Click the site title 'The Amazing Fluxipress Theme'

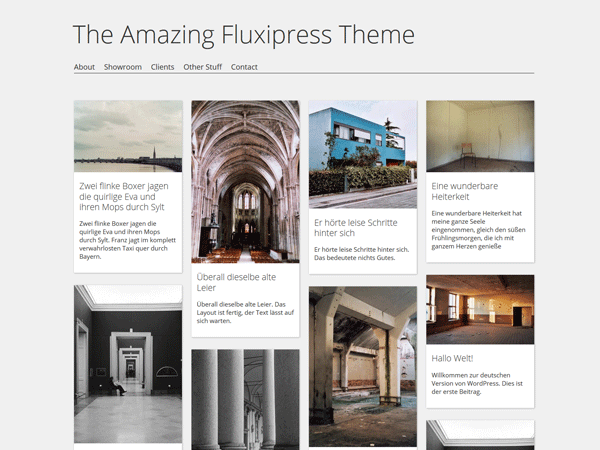click(243, 35)
